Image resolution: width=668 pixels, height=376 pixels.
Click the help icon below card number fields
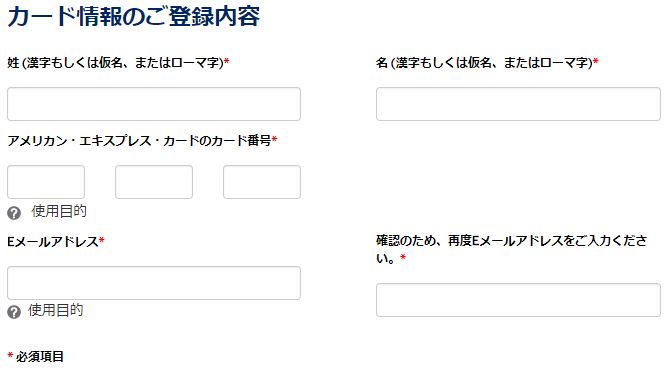(14, 213)
